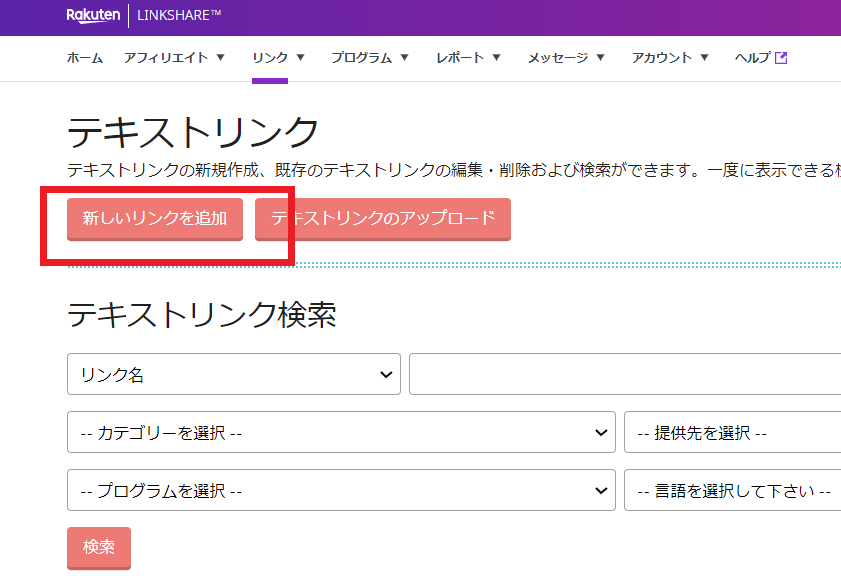Go to ホーム in navigation bar
The height and width of the screenshot is (580, 841).
pos(85,58)
